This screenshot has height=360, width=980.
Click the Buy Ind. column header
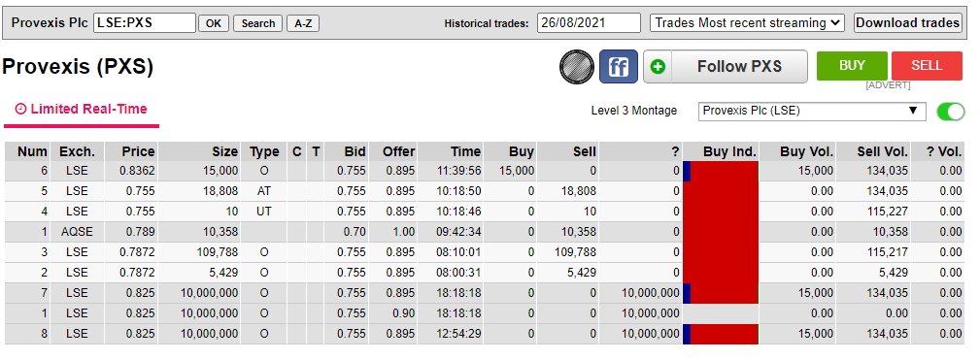click(x=721, y=151)
